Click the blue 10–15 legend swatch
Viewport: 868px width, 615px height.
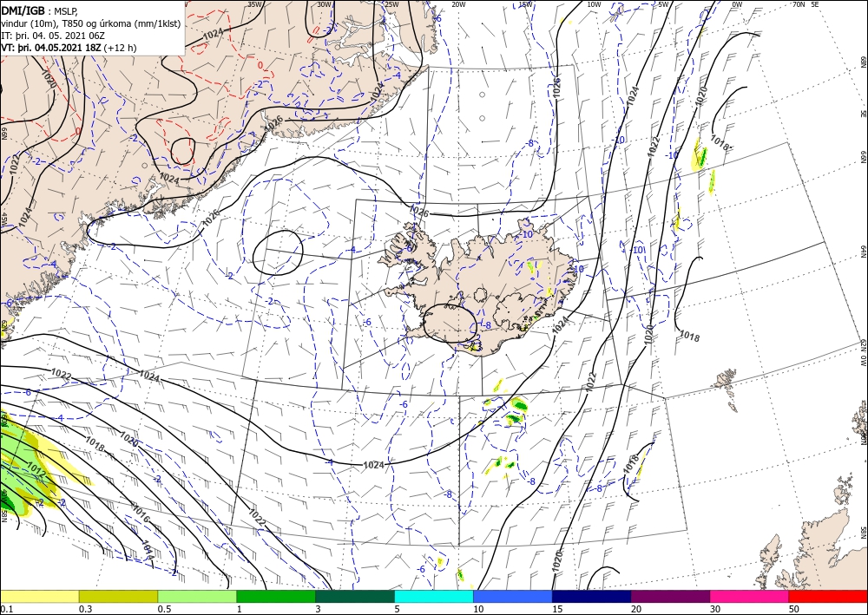513,596
